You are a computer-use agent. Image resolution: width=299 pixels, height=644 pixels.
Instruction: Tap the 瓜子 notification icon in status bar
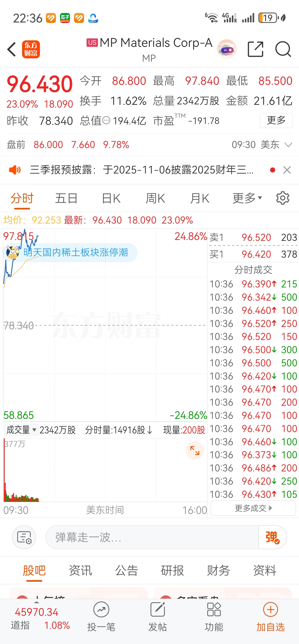coord(65,18)
